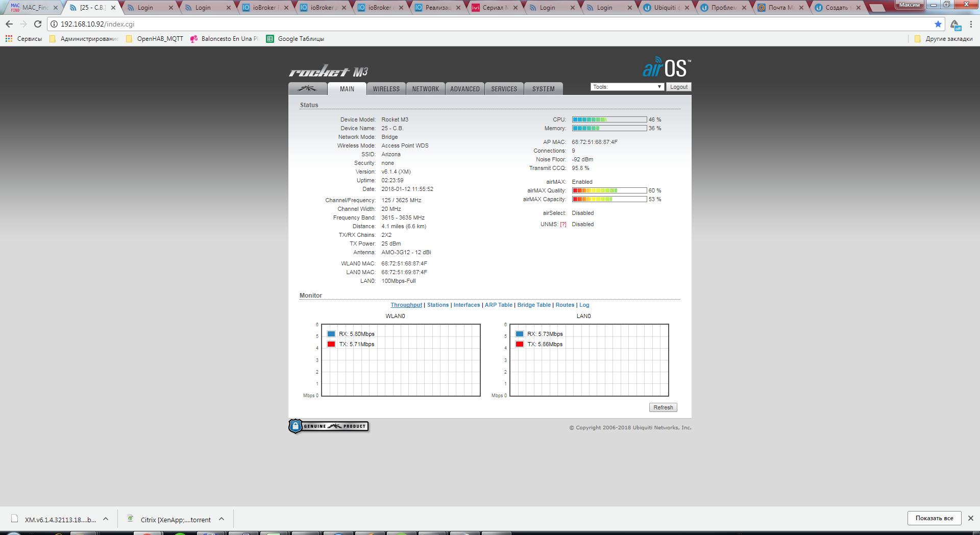Click the WLAN0 RX blue legend swatch
The height and width of the screenshot is (535, 980).
[331, 334]
